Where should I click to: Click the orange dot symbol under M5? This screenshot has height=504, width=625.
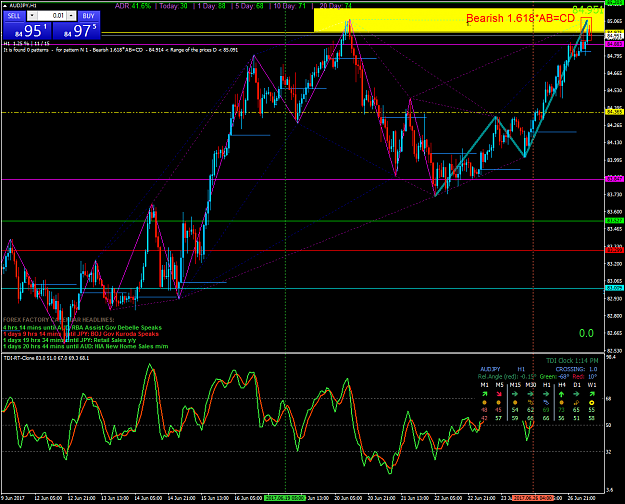pos(499,403)
